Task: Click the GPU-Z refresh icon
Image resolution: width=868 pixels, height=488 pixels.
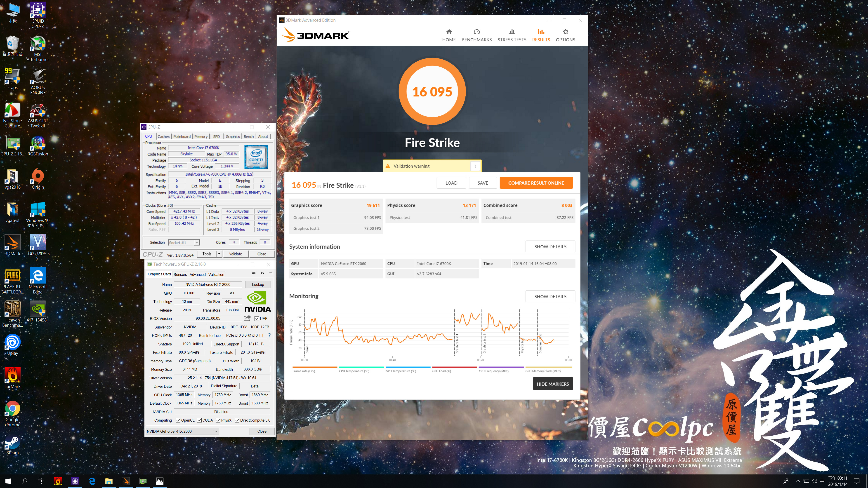Action: coord(262,273)
